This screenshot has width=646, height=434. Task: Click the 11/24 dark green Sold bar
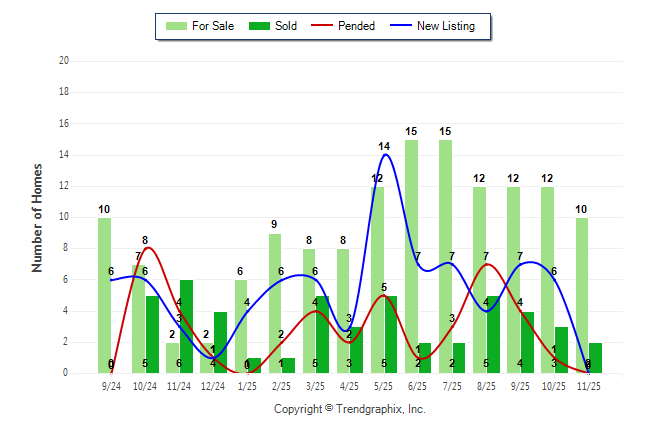click(x=186, y=326)
